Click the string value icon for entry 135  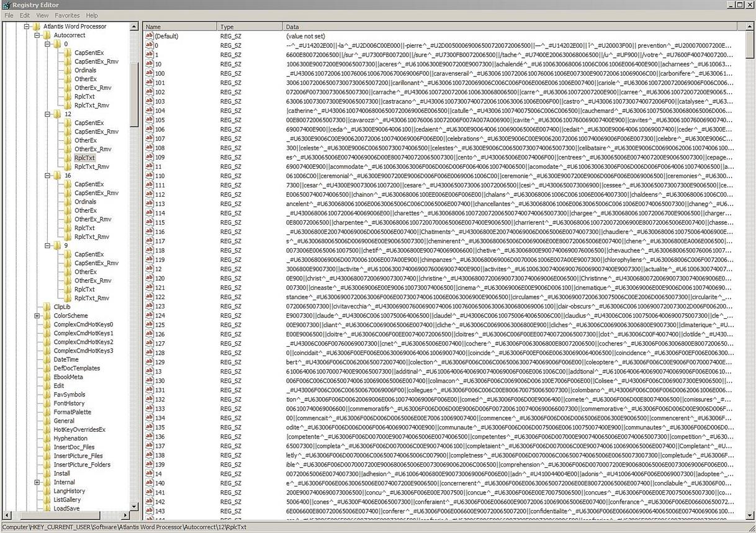pyautogui.click(x=149, y=427)
